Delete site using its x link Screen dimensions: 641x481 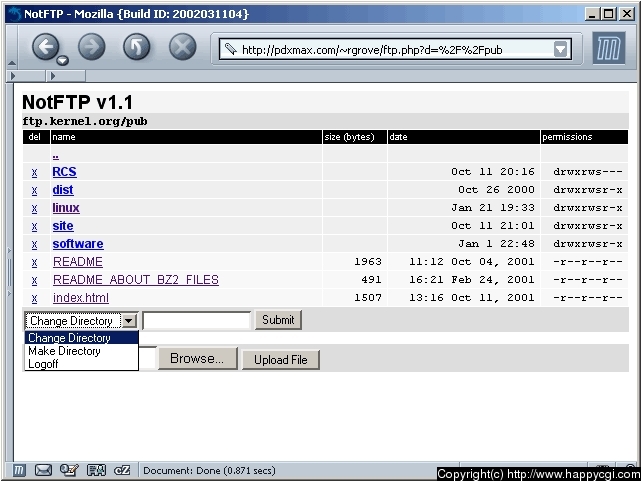pyautogui.click(x=34, y=226)
